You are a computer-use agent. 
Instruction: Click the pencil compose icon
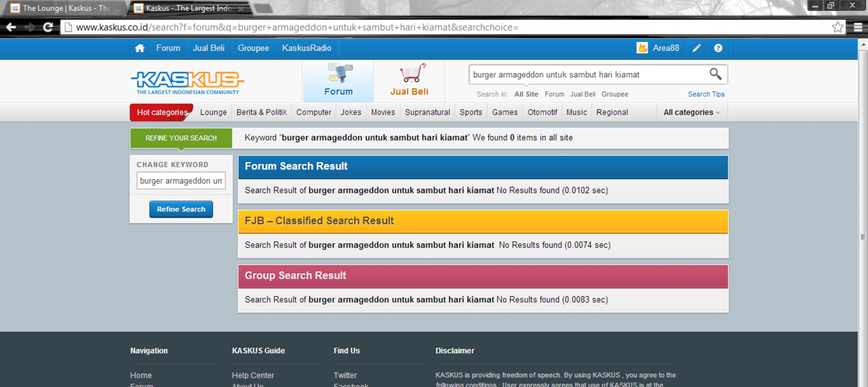click(x=696, y=48)
